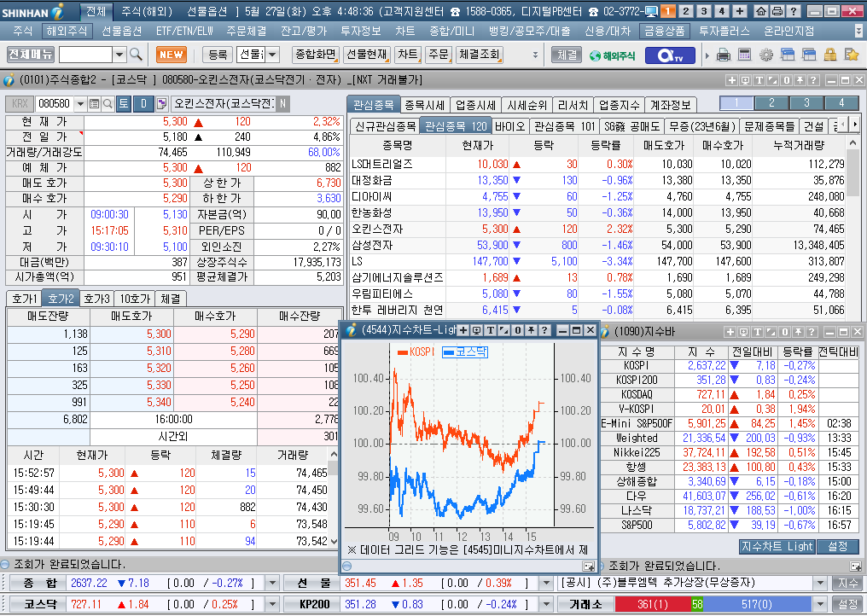Viewport: 867px width, 616px height.
Task: Click the T font icon in 지수차트-Light header
Action: click(491, 331)
